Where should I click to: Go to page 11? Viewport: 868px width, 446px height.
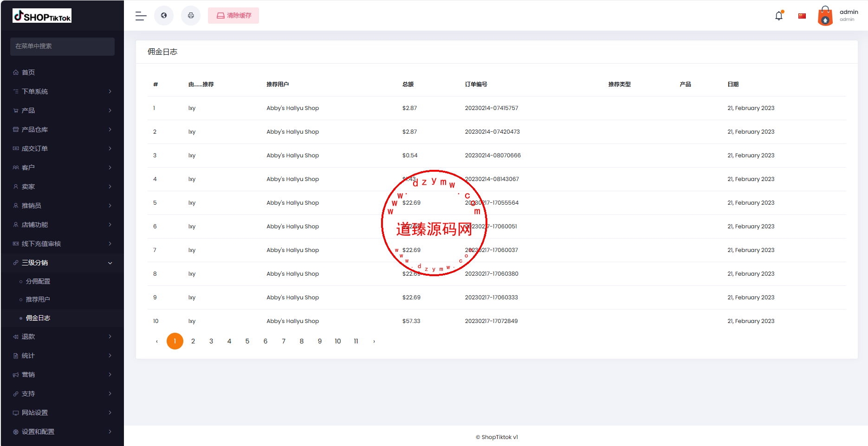[356, 341]
